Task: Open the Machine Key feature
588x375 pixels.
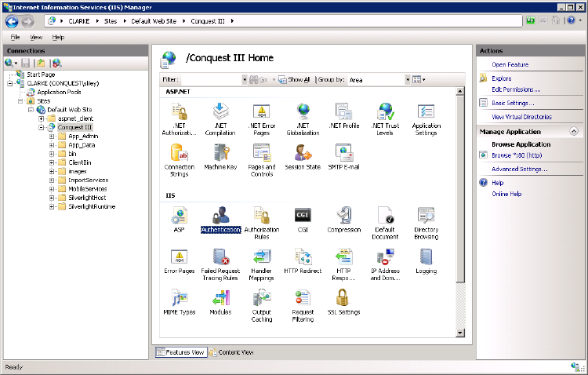Action: (x=220, y=157)
